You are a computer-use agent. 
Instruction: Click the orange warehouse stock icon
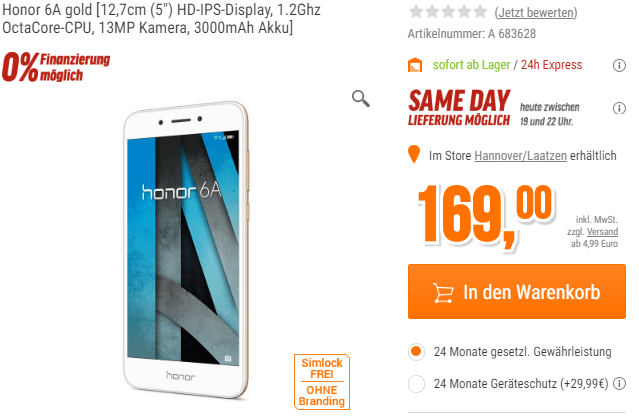click(x=415, y=65)
